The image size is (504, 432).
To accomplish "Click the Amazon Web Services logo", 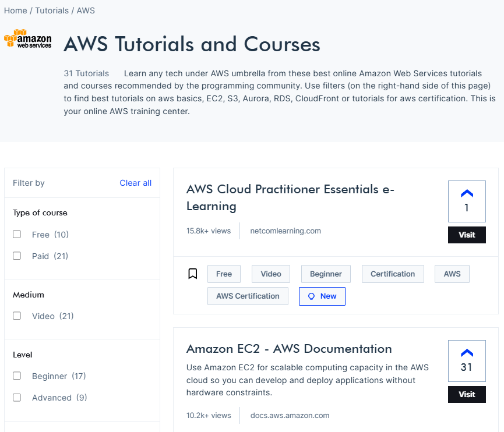I will 27,39.
